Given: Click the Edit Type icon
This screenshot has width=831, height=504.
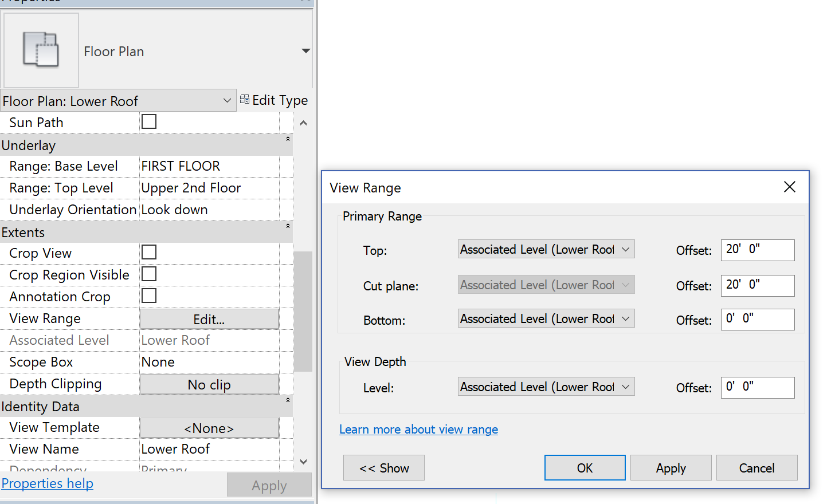Looking at the screenshot, I should pos(245,100).
